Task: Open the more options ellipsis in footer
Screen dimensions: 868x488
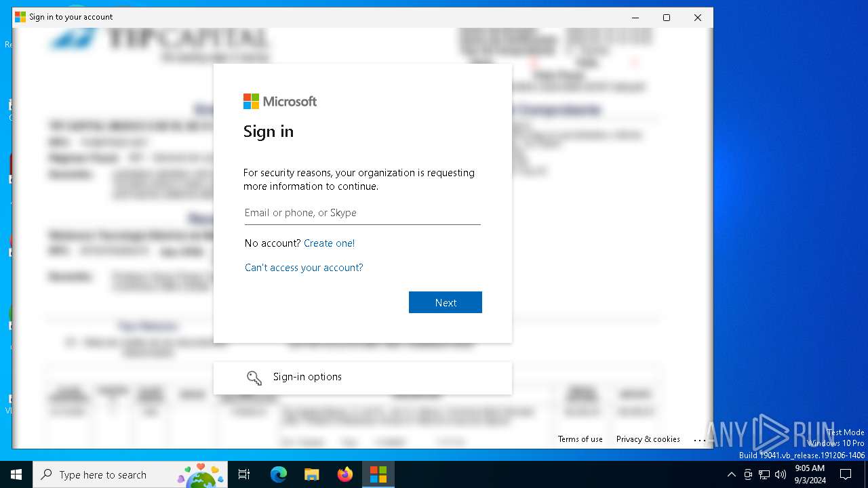Action: click(700, 440)
